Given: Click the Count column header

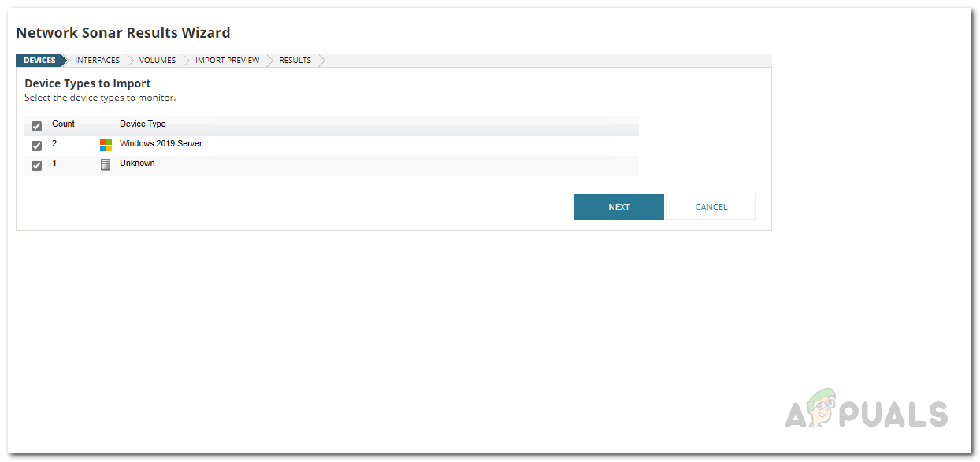Looking at the screenshot, I should (63, 124).
